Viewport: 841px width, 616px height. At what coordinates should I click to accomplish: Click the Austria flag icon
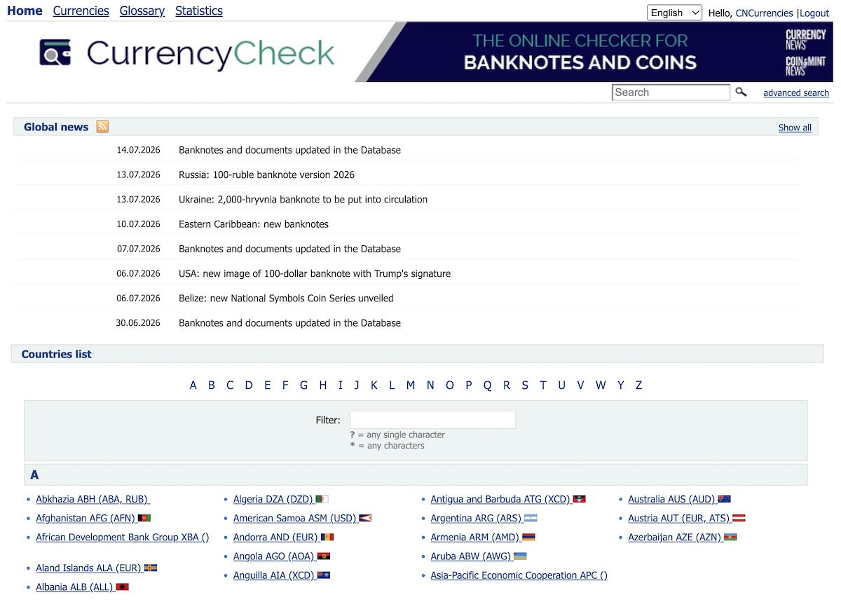[739, 519]
